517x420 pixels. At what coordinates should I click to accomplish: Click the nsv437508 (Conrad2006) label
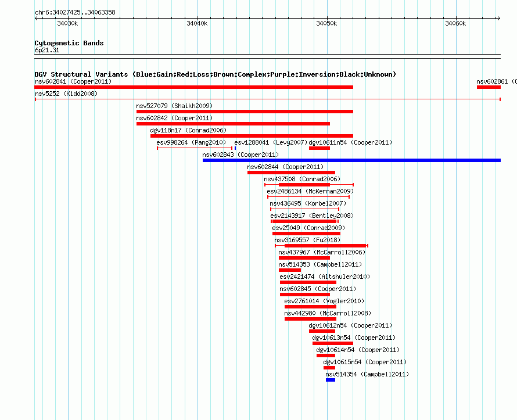click(x=302, y=179)
